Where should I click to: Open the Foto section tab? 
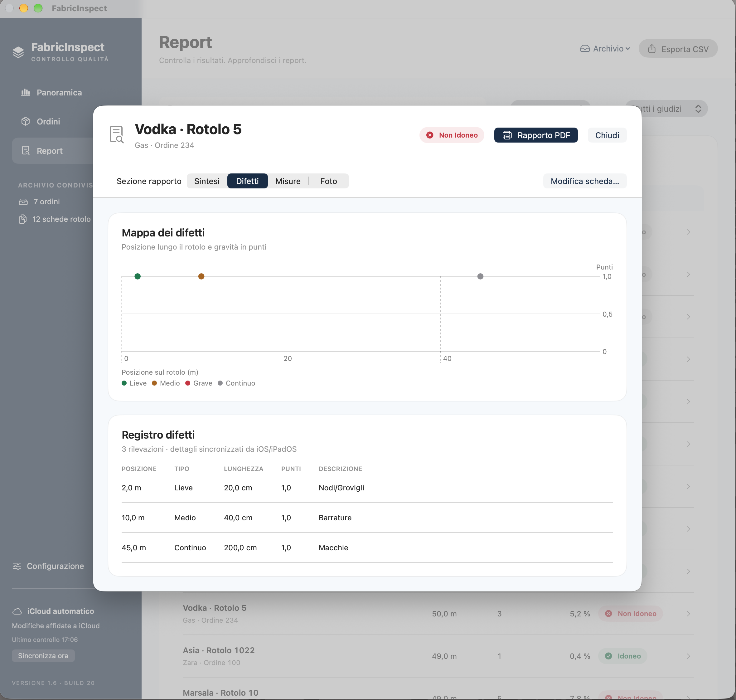(328, 181)
